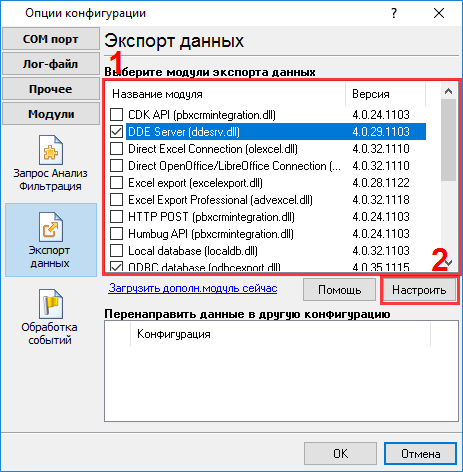The height and width of the screenshot is (472, 463).
Task: Expand the Прочее section
Action: point(51,89)
